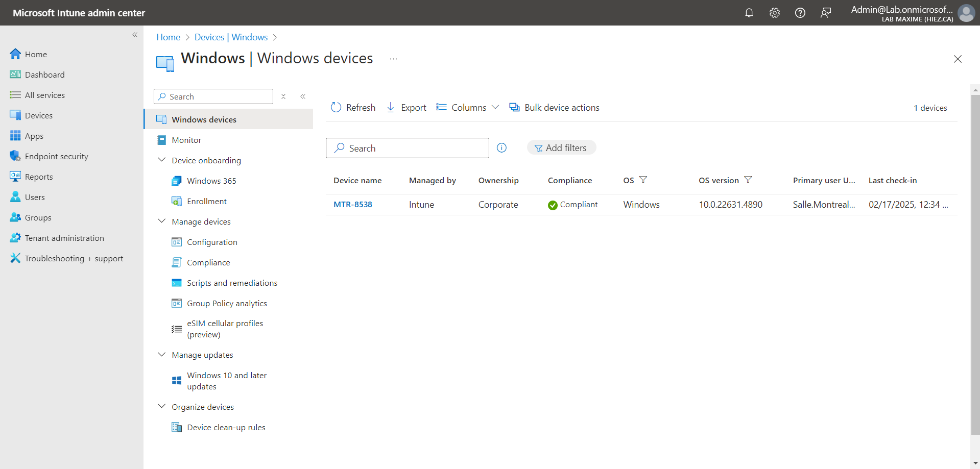Click the Add filters button

pos(561,148)
